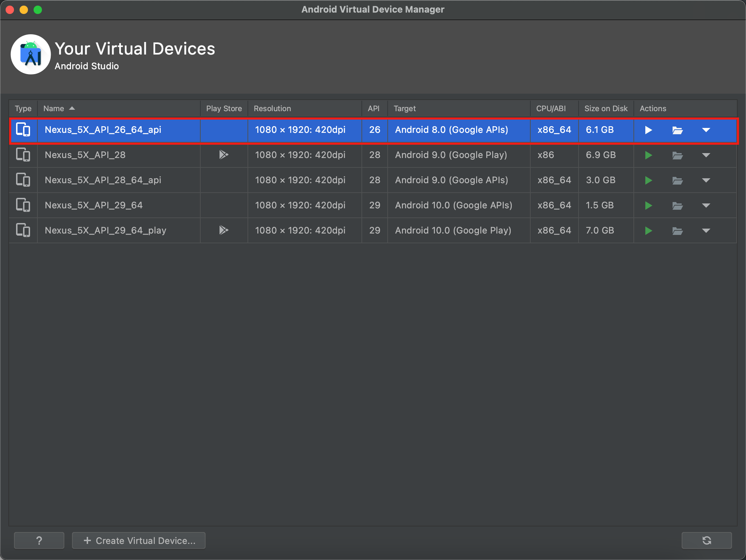Image resolution: width=746 pixels, height=560 pixels.
Task: Sort devices by the Type column
Action: click(23, 109)
